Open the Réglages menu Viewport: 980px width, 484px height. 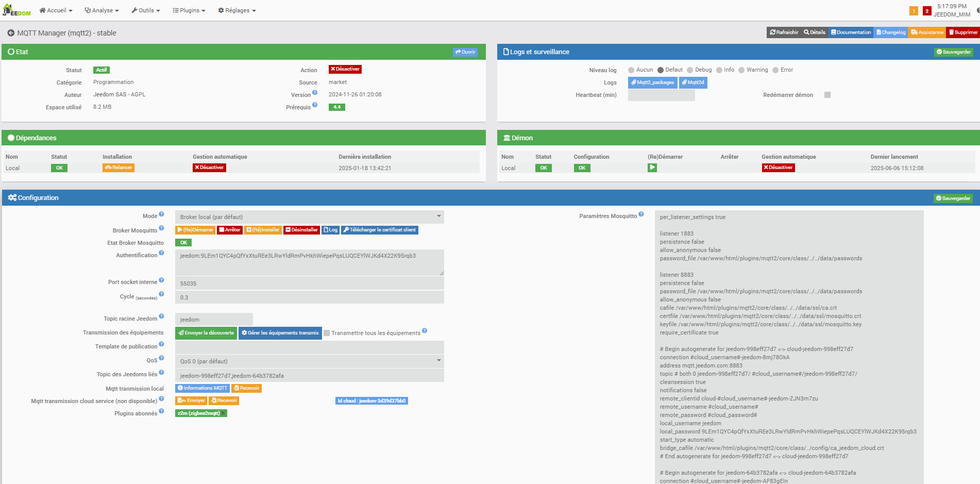click(237, 10)
